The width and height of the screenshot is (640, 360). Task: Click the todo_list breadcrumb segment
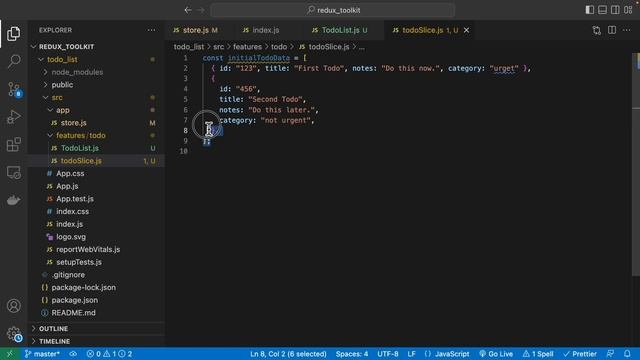[x=189, y=47]
